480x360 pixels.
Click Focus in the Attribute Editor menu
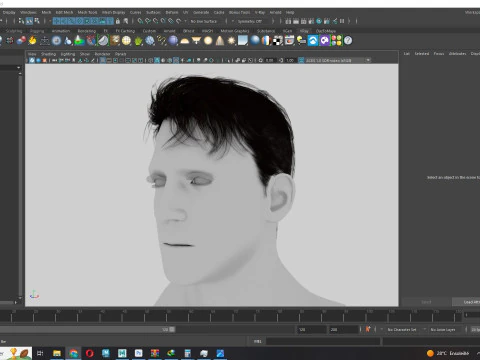pos(439,54)
